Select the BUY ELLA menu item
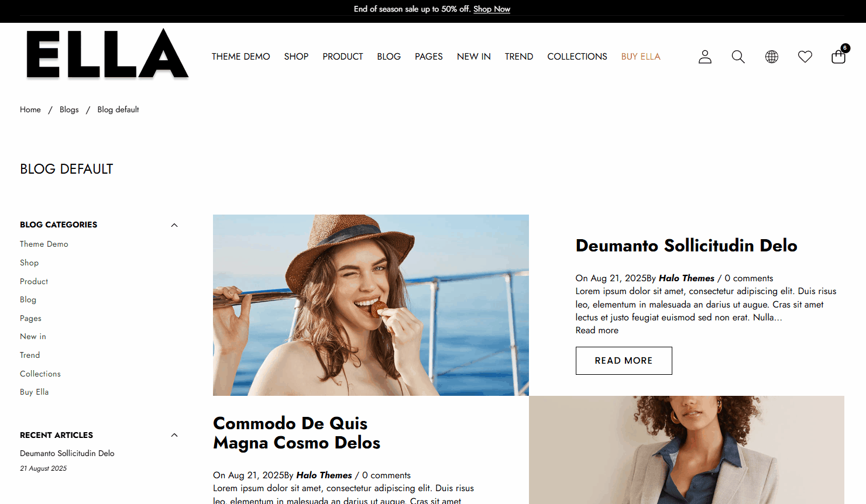 click(x=641, y=57)
